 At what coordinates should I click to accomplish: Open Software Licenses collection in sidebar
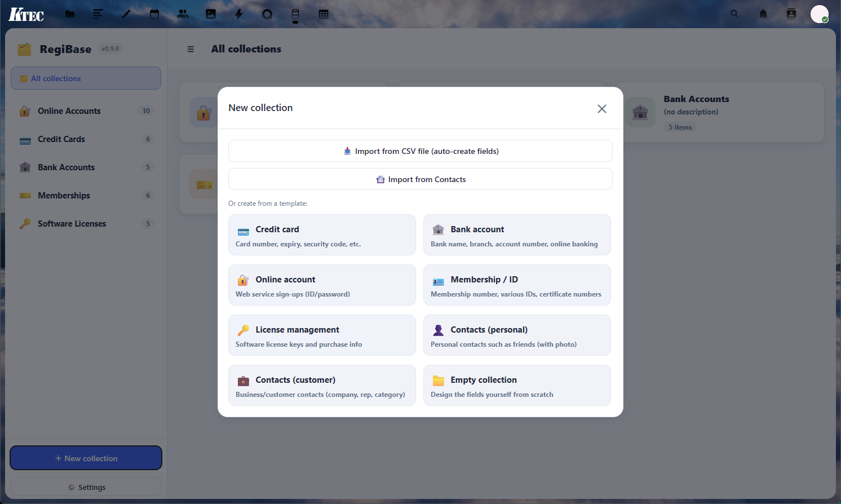(x=86, y=224)
